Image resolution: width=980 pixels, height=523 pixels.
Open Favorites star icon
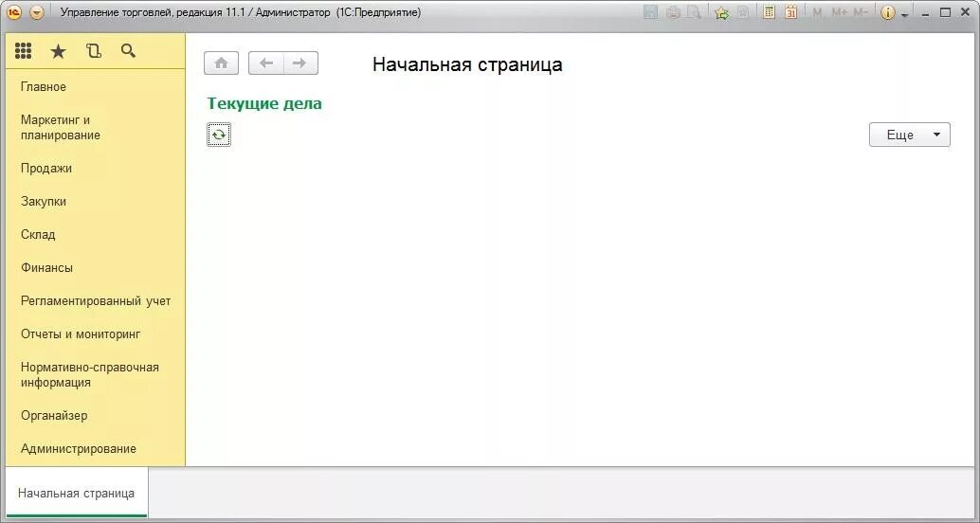(58, 51)
